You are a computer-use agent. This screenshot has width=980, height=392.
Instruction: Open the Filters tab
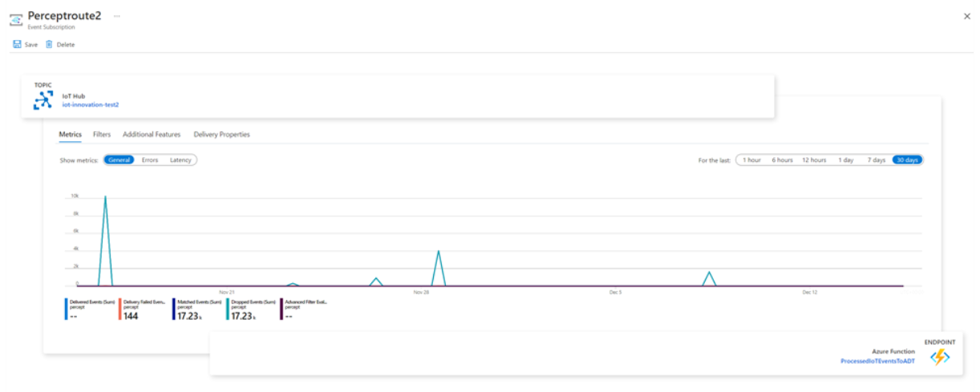(102, 135)
